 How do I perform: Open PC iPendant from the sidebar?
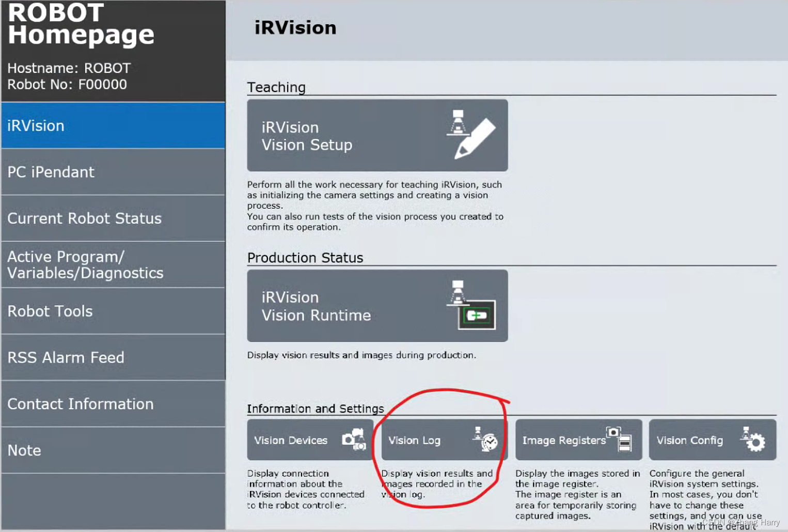click(113, 172)
